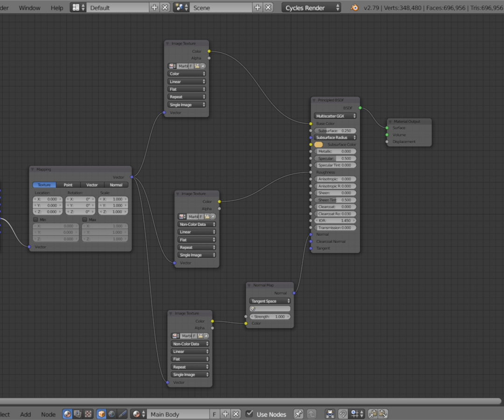This screenshot has width=504, height=420.
Task: Open the Cycles Render engine dropdown
Action: coord(311,8)
